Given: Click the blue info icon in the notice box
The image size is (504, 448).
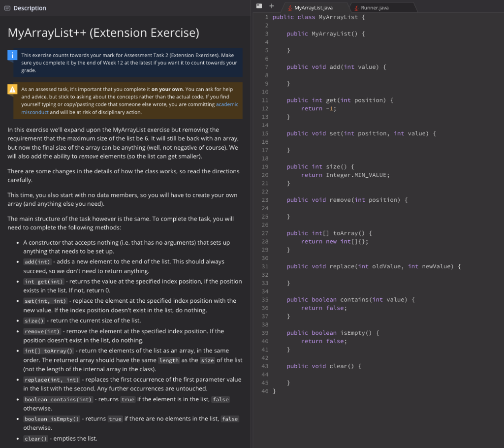Looking at the screenshot, I should pyautogui.click(x=12, y=55).
